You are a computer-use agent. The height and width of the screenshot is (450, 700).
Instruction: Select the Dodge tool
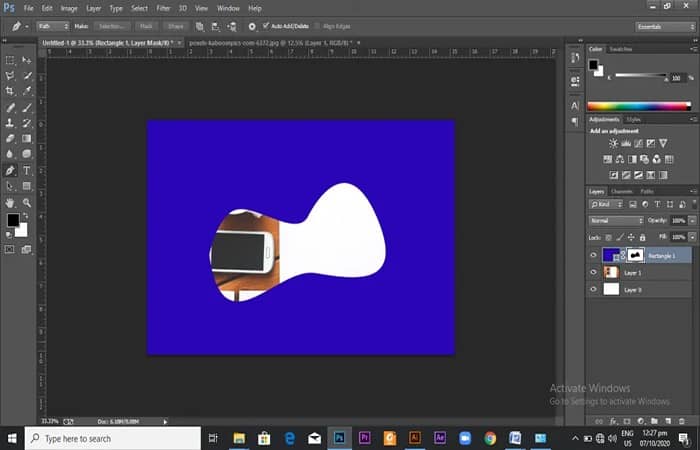(x=27, y=154)
